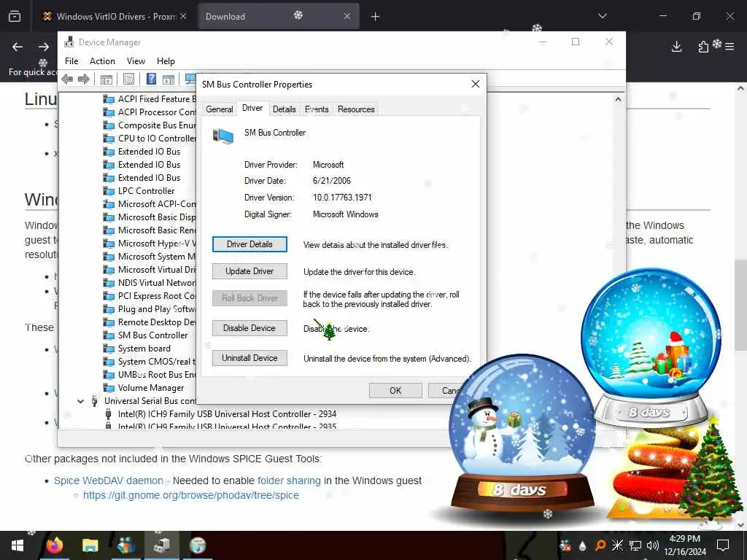Click the blue Help question-mark toolbar icon

coord(151,79)
